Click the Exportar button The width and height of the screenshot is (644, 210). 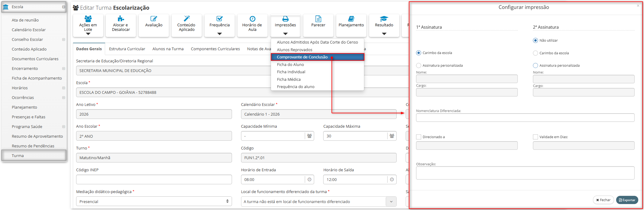tap(627, 200)
